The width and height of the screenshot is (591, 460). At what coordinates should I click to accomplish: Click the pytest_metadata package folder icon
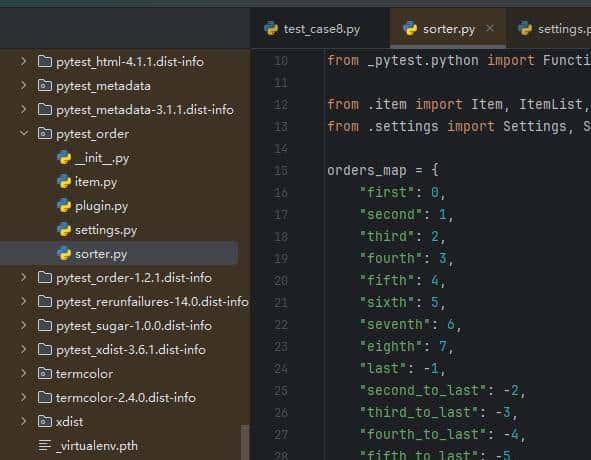pyautogui.click(x=45, y=86)
